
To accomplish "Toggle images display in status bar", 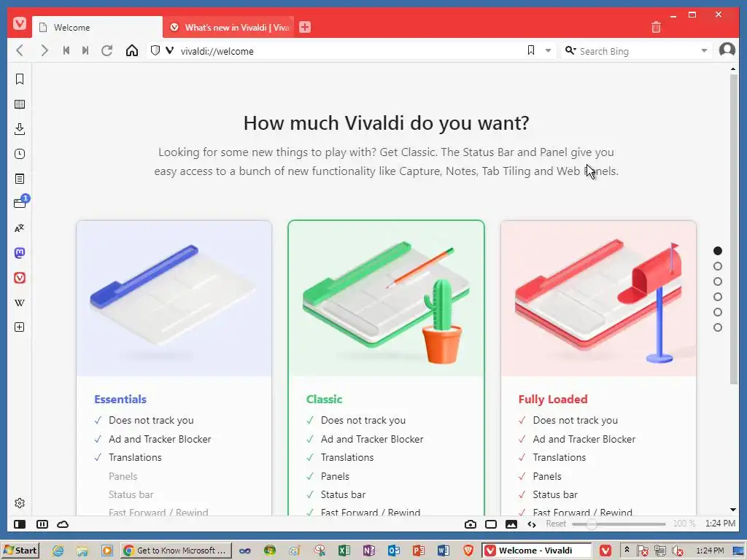I will click(x=511, y=524).
